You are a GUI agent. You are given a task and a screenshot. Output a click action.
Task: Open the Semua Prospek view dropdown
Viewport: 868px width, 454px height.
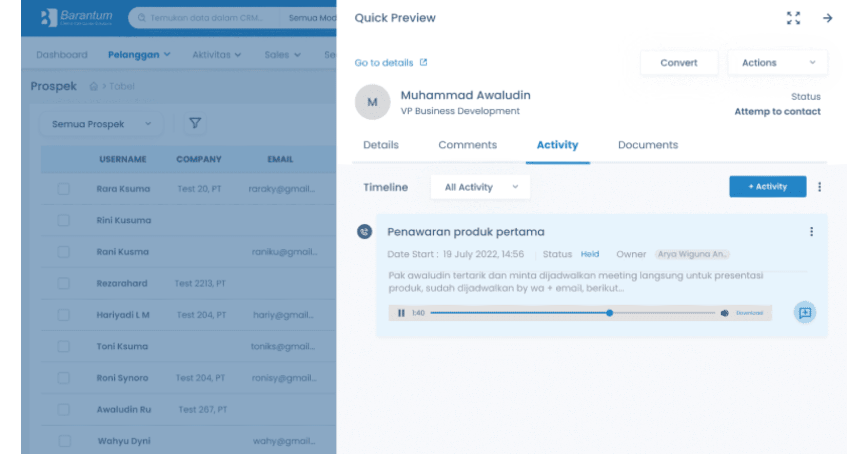point(101,124)
